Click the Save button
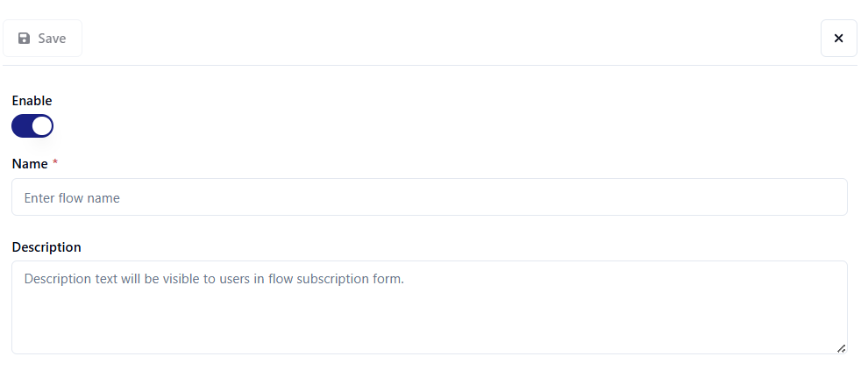 tap(42, 39)
